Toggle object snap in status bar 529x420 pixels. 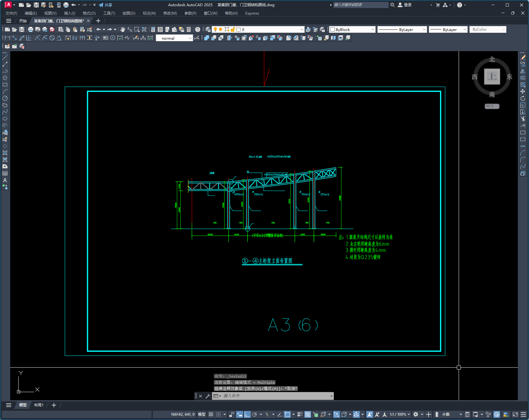point(287,414)
